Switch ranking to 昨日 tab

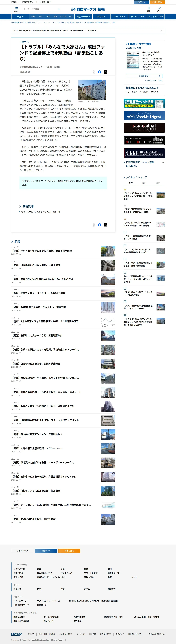144,183
